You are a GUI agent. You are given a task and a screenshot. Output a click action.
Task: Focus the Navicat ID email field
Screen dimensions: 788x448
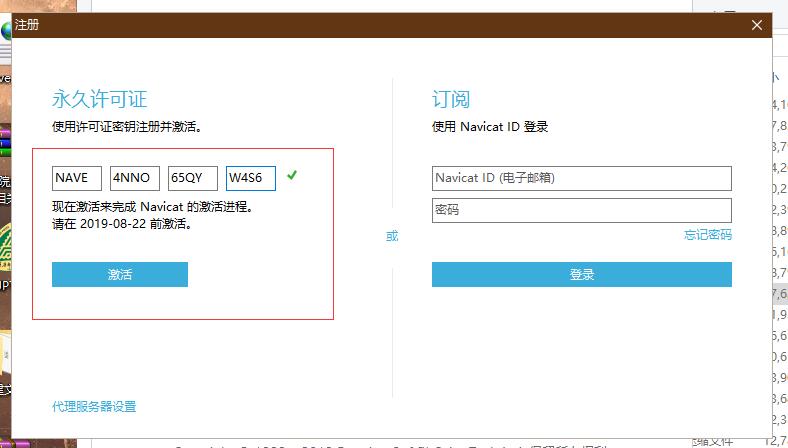(581, 178)
